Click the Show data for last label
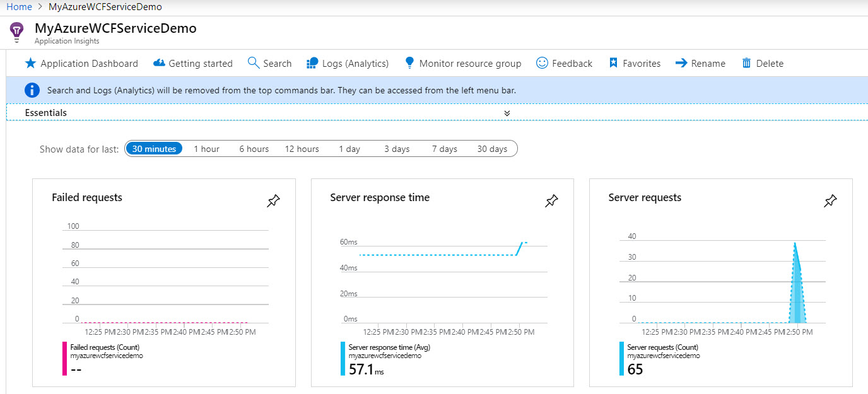 point(79,149)
